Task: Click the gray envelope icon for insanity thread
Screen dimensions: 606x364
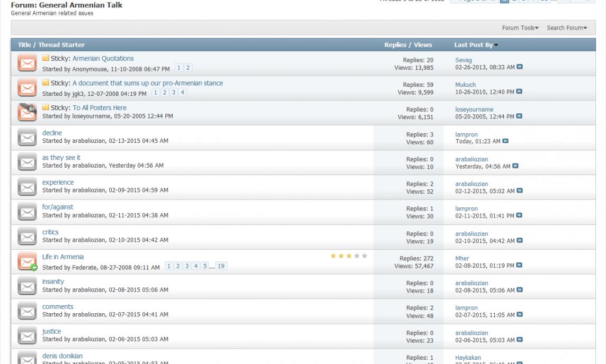Action: click(26, 286)
